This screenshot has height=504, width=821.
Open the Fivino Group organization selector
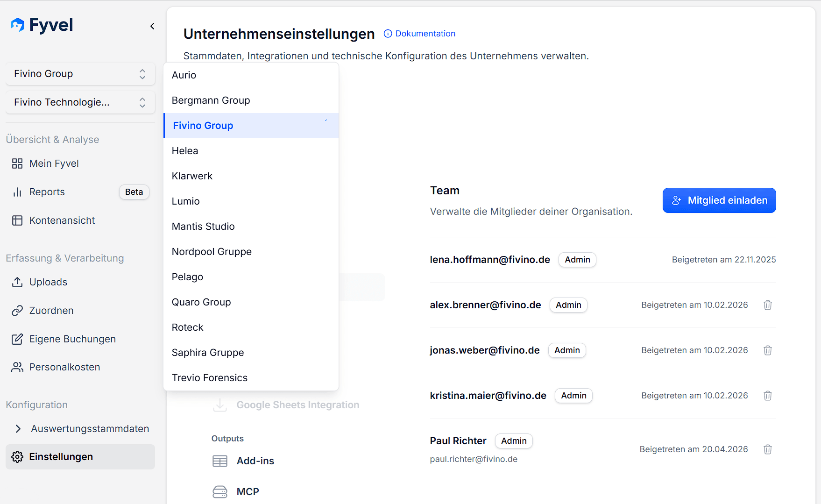tap(80, 74)
